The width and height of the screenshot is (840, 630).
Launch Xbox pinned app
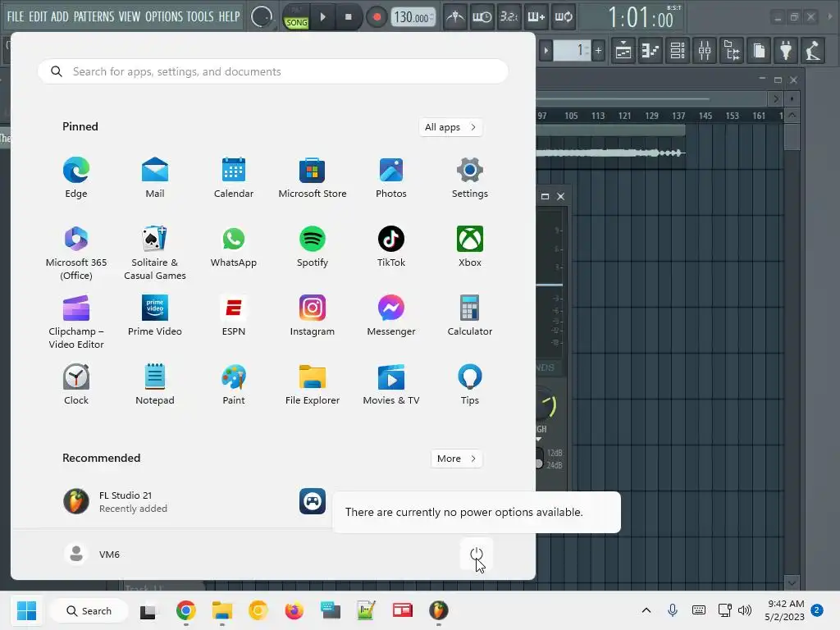(x=470, y=247)
